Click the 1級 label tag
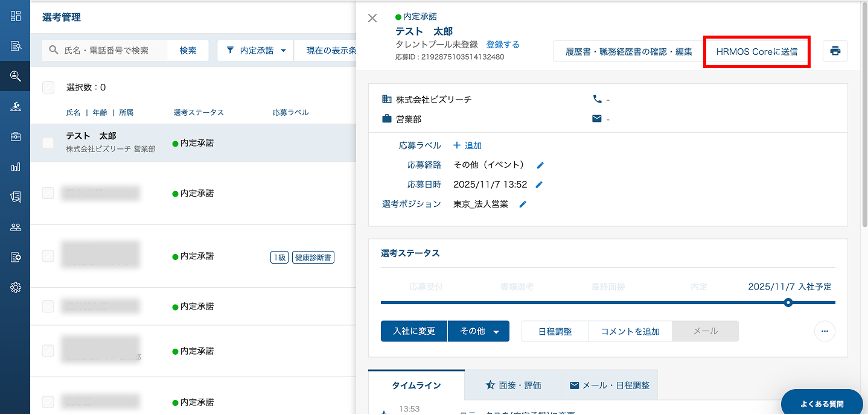The image size is (868, 415). pyautogui.click(x=279, y=258)
